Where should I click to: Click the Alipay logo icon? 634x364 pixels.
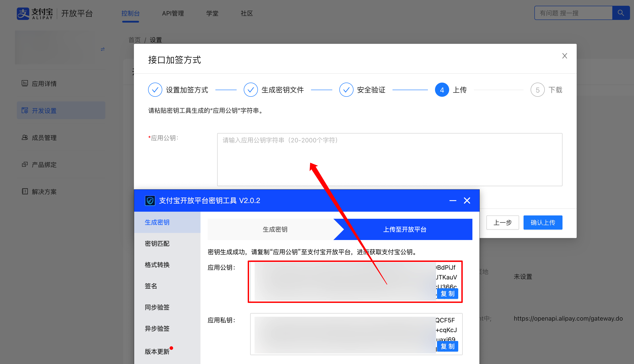[x=23, y=13]
